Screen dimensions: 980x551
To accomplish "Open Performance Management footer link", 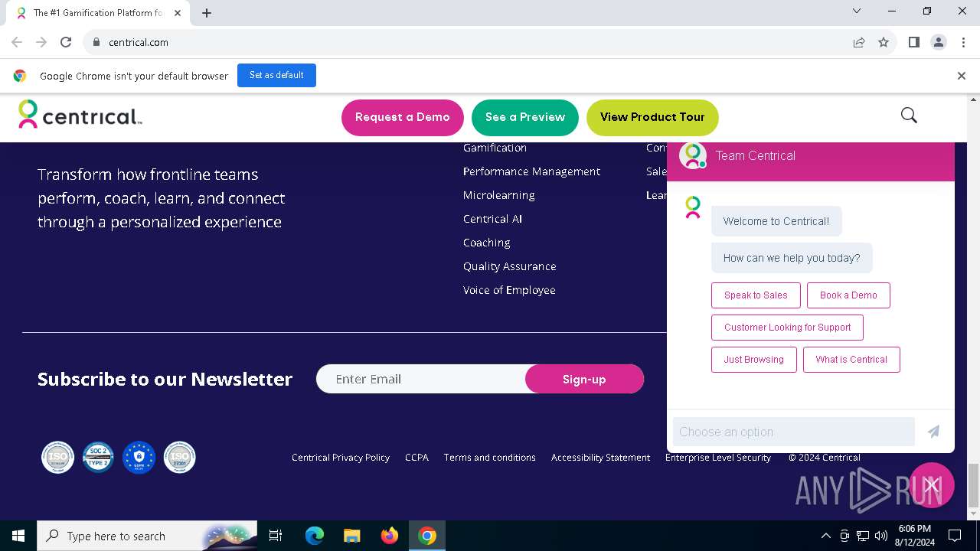I will click(531, 171).
